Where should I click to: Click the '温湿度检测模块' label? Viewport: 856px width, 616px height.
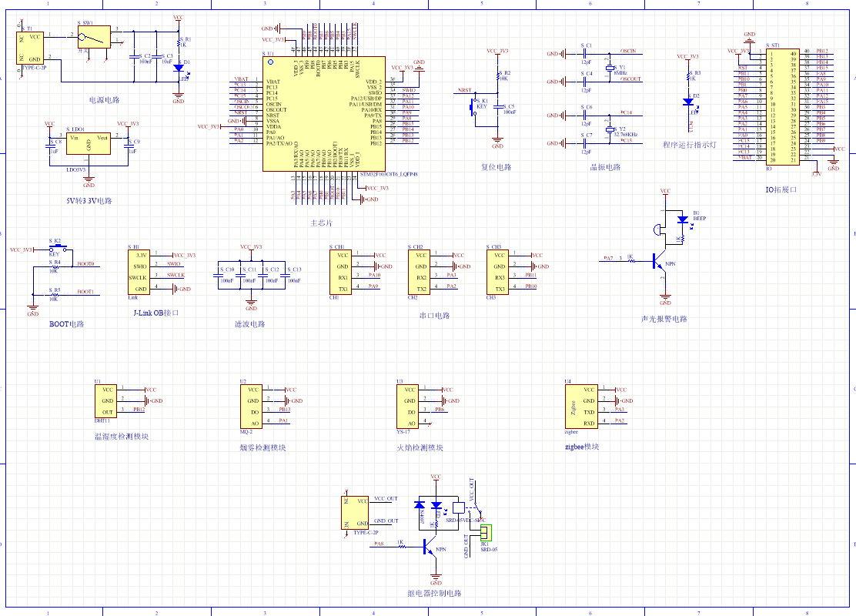point(121,437)
